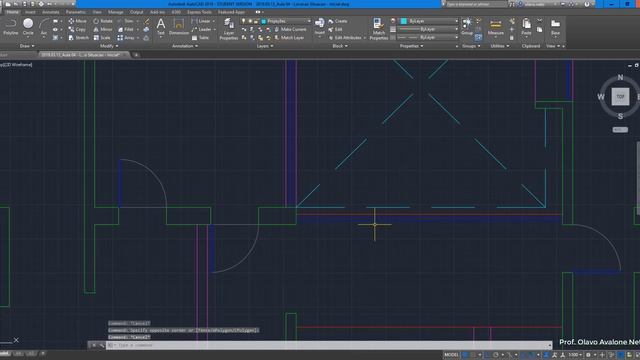Insert a Table
The image size is (640, 360).
(x=200, y=38)
